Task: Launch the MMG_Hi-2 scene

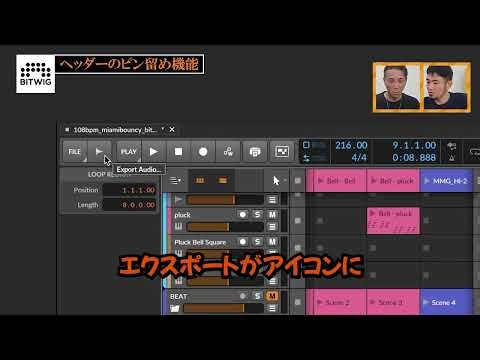Action: (x=446, y=181)
